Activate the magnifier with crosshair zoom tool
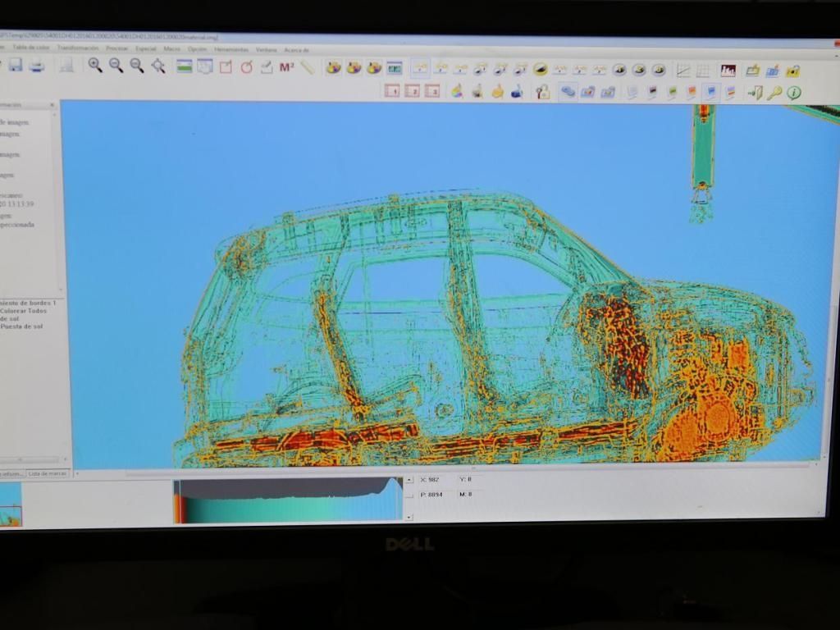 (x=158, y=66)
